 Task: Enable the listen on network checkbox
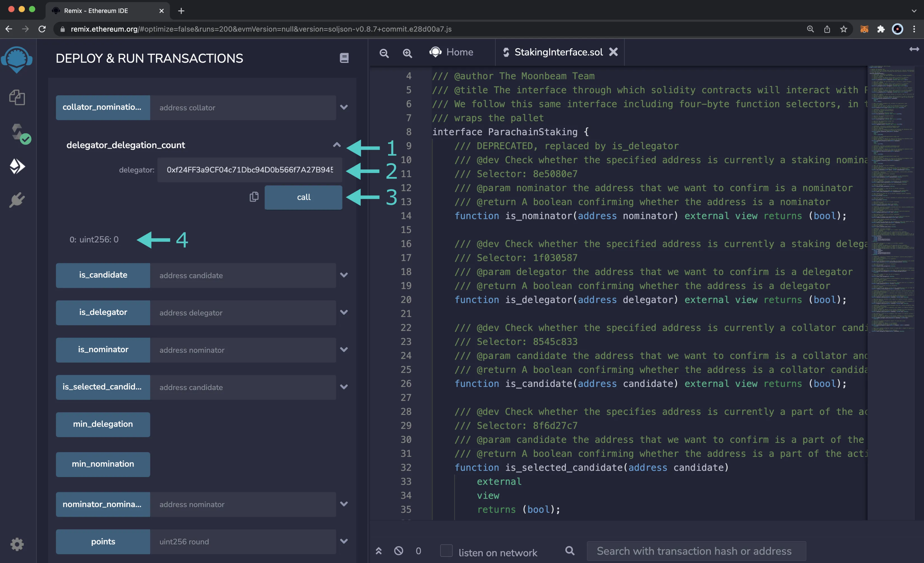[x=446, y=550]
